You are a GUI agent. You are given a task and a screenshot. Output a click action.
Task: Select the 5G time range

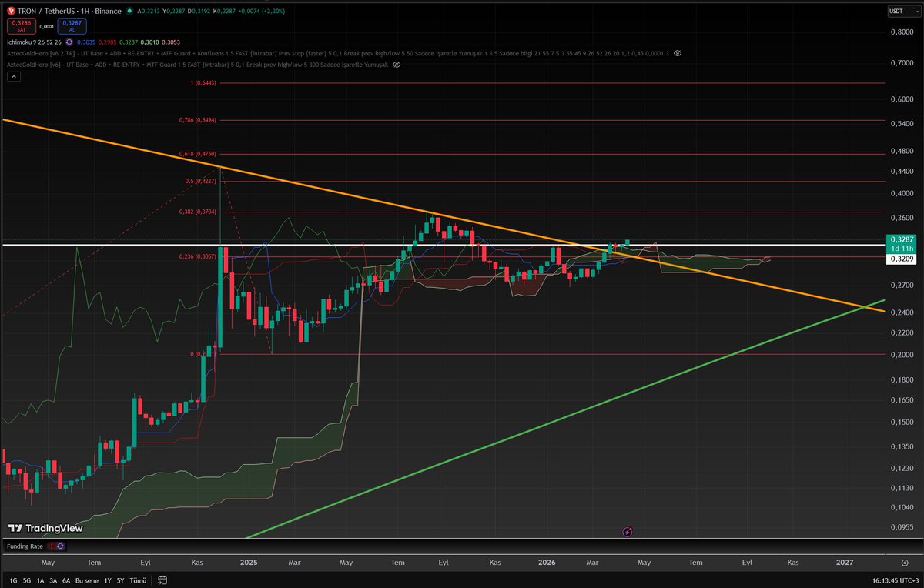click(27, 580)
